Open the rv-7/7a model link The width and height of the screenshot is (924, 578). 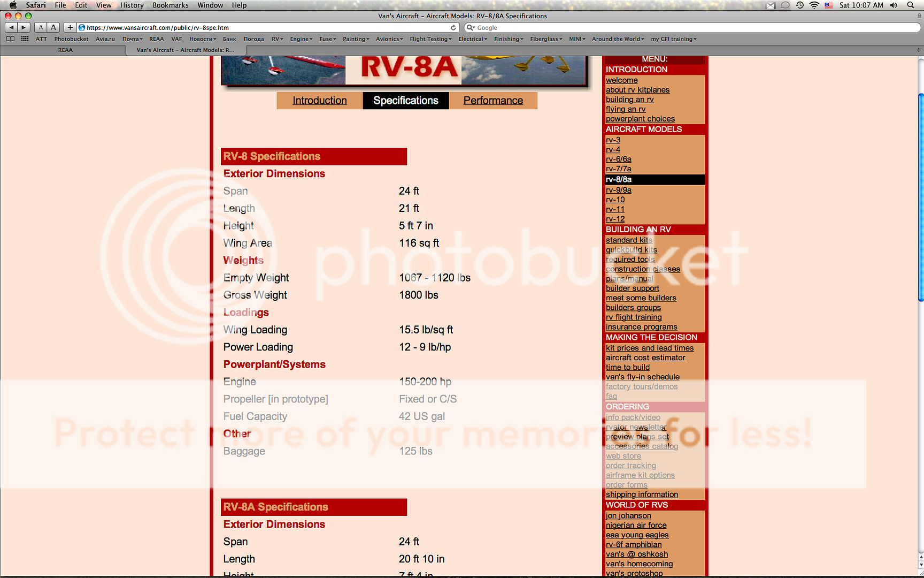pyautogui.click(x=618, y=169)
